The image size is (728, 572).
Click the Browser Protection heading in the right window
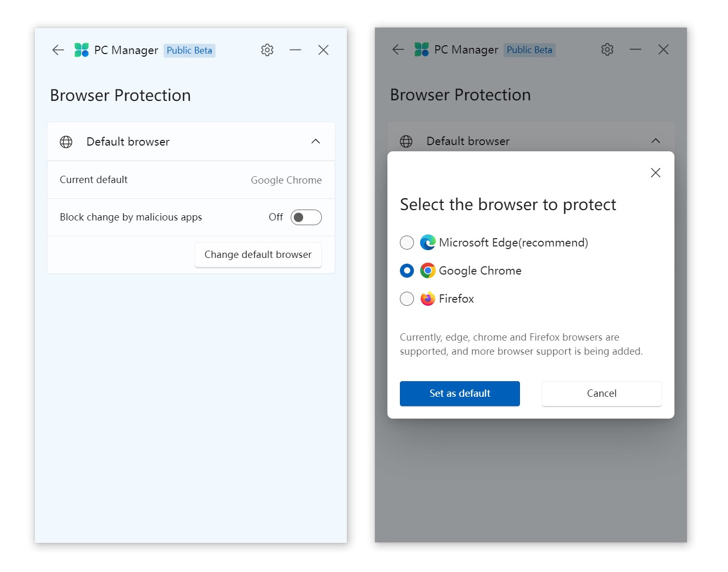coord(461,95)
